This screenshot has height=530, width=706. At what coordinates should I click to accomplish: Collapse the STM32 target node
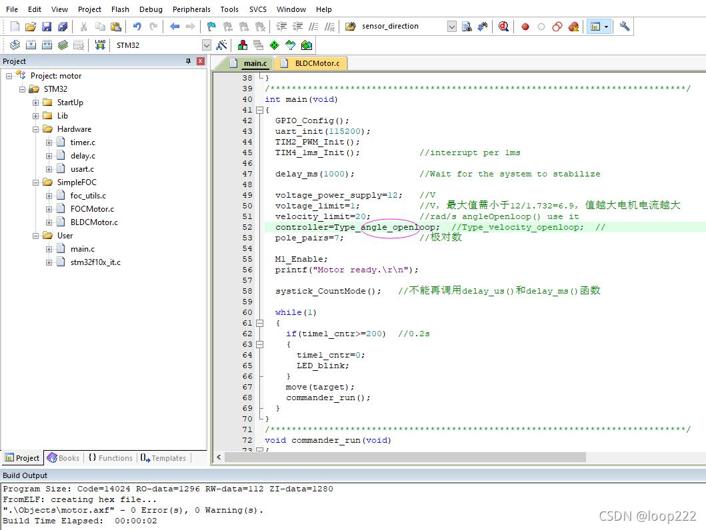click(22, 89)
